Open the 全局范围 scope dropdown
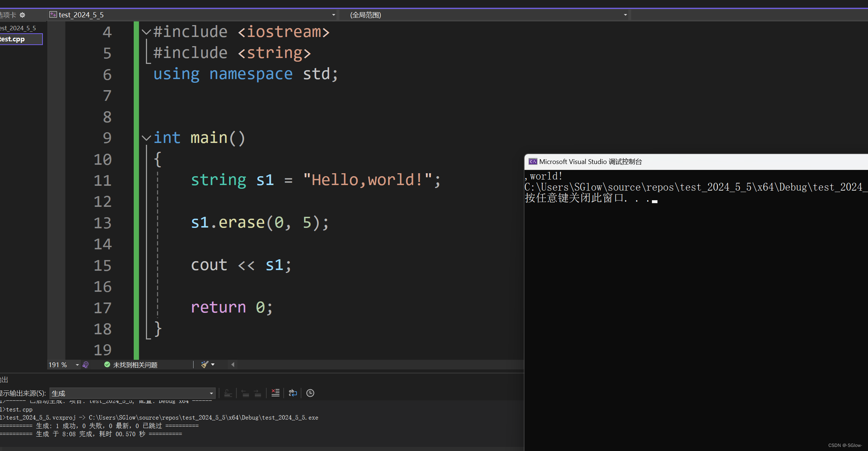 pyautogui.click(x=625, y=15)
